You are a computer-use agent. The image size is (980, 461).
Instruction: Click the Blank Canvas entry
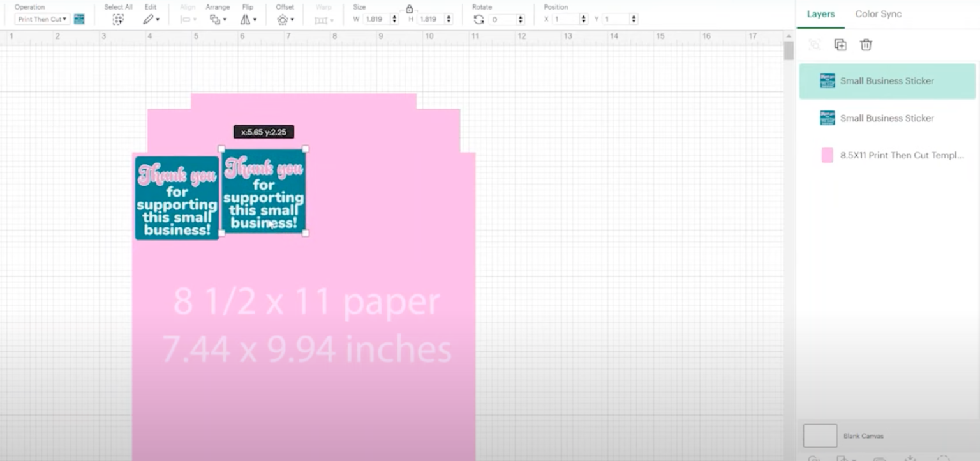pyautogui.click(x=864, y=435)
